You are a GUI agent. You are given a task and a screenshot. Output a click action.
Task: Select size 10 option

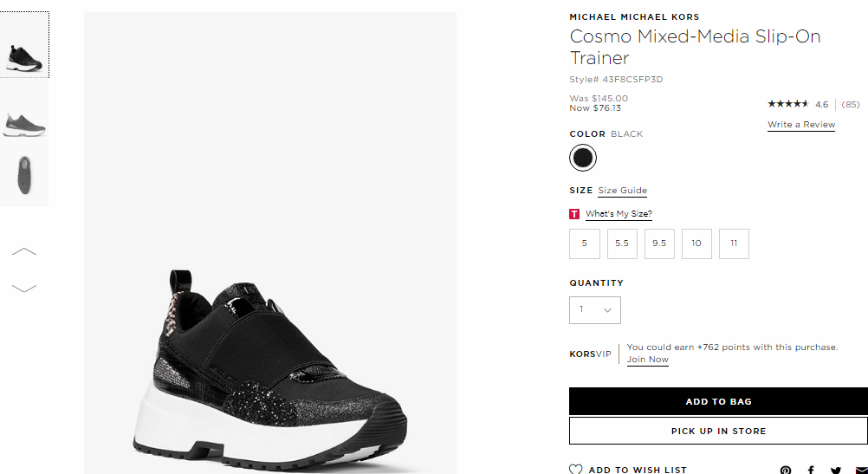coord(696,243)
